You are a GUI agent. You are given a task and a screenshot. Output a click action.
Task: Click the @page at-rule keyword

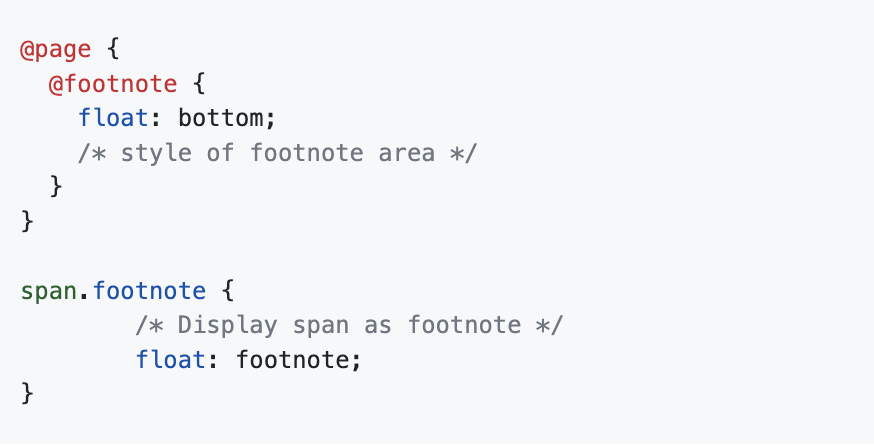(55, 50)
